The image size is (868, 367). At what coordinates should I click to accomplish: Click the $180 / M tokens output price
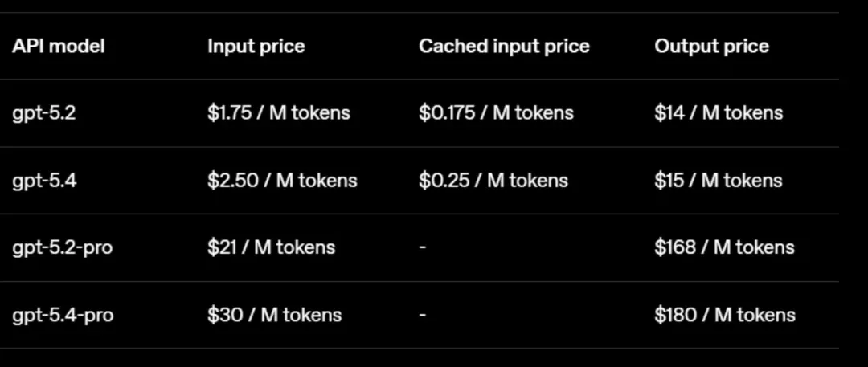pos(725,315)
